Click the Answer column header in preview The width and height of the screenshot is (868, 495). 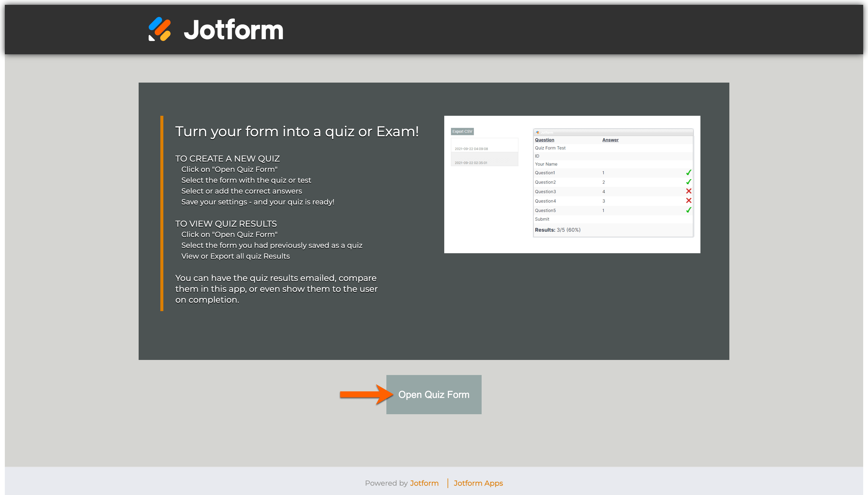[x=610, y=140]
